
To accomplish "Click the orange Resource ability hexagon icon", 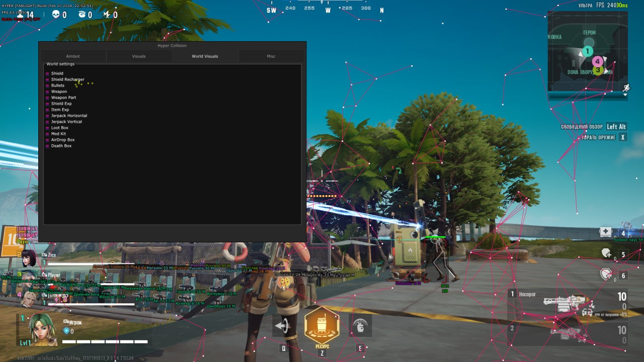I will pos(321,325).
